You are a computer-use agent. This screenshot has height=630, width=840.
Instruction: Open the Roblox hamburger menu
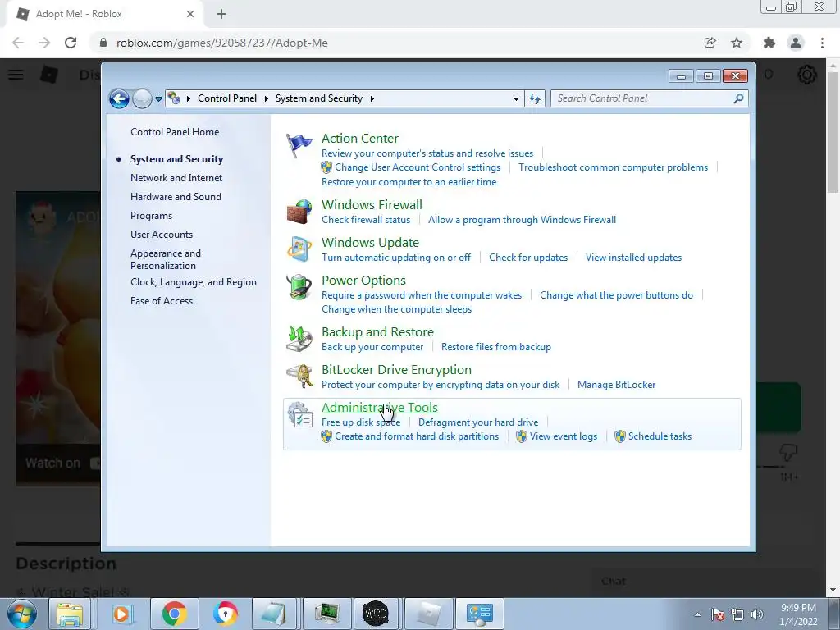[16, 75]
